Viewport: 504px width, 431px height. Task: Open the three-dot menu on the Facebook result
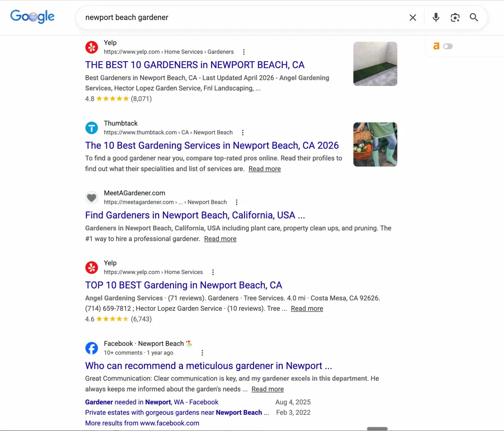point(202,353)
